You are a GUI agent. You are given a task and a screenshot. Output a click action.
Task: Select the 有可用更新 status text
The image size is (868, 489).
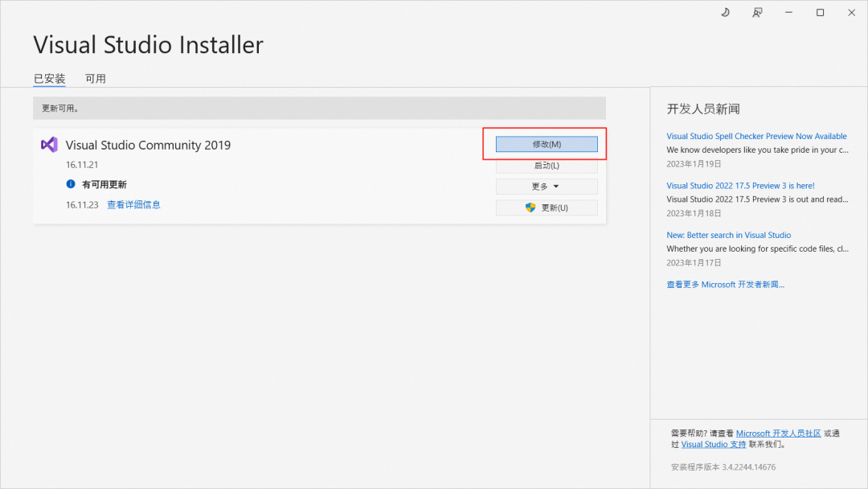(x=104, y=184)
